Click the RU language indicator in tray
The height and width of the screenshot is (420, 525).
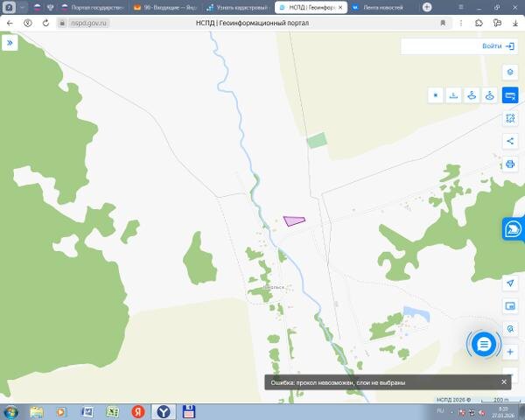click(440, 410)
